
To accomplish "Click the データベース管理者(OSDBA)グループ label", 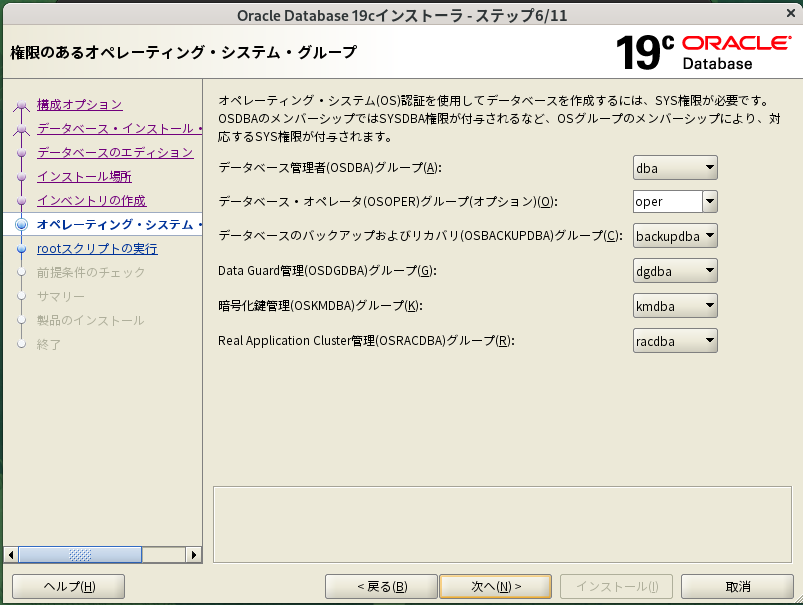I will pos(330,168).
